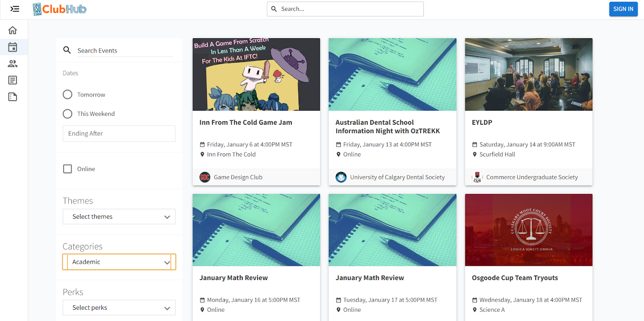The width and height of the screenshot is (644, 321).
Task: Click the EYLDP classroom photo thumbnail
Action: (x=528, y=74)
